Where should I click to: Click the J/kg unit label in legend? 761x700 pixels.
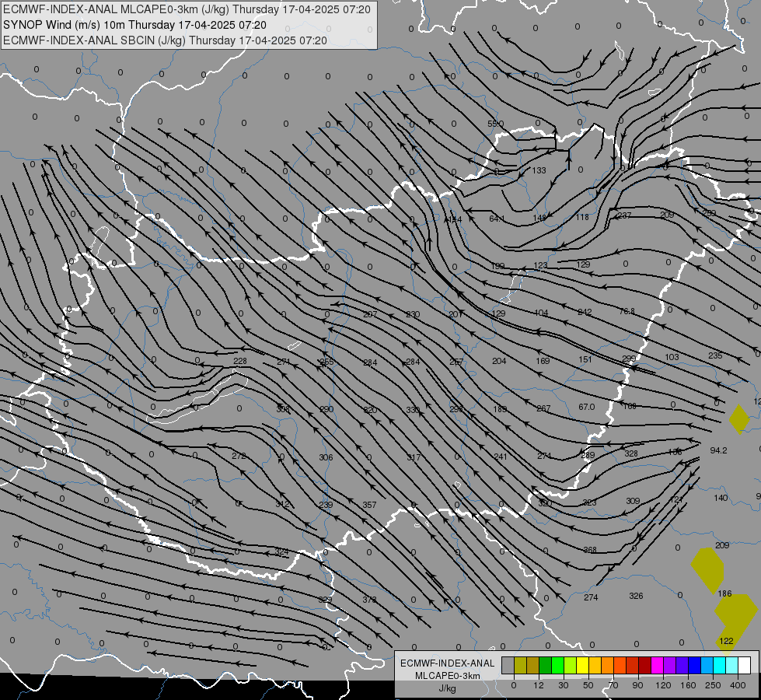[x=447, y=688]
